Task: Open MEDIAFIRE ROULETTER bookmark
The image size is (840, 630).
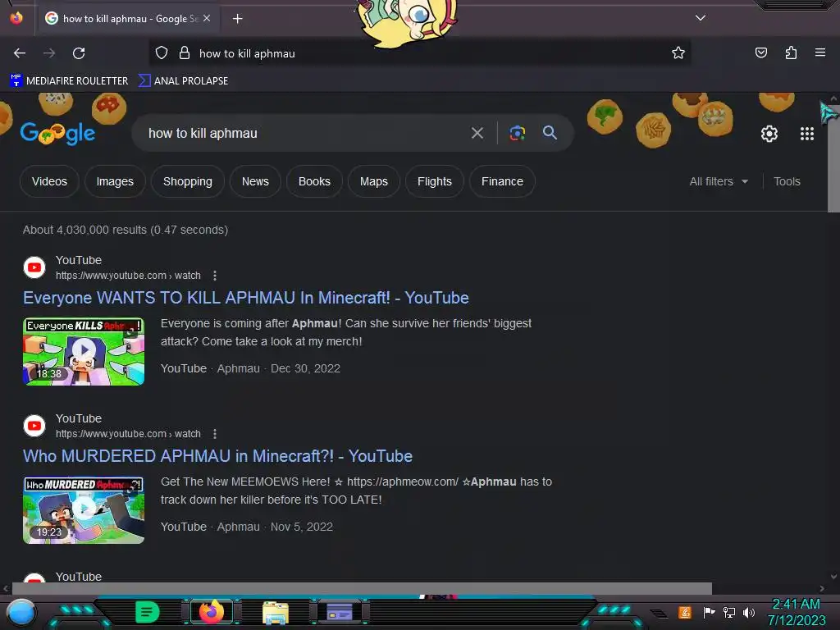Action: 69,81
